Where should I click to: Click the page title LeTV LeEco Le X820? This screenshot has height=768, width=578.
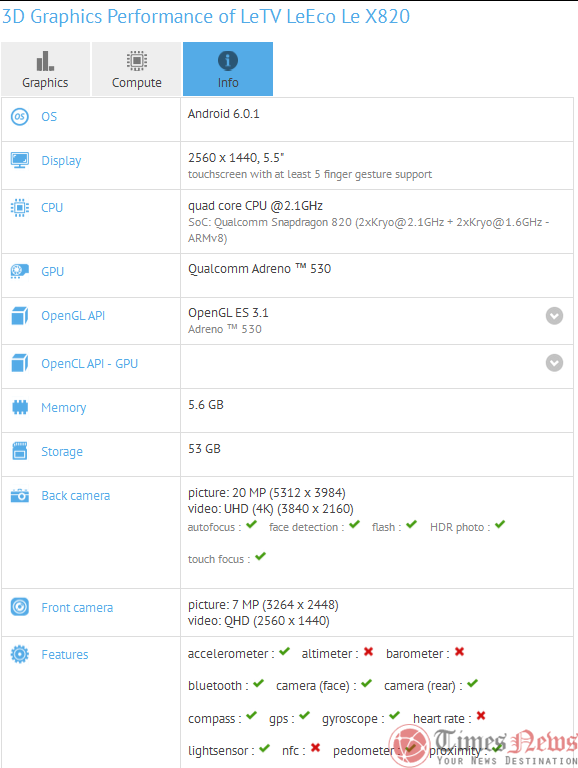[325, 17]
